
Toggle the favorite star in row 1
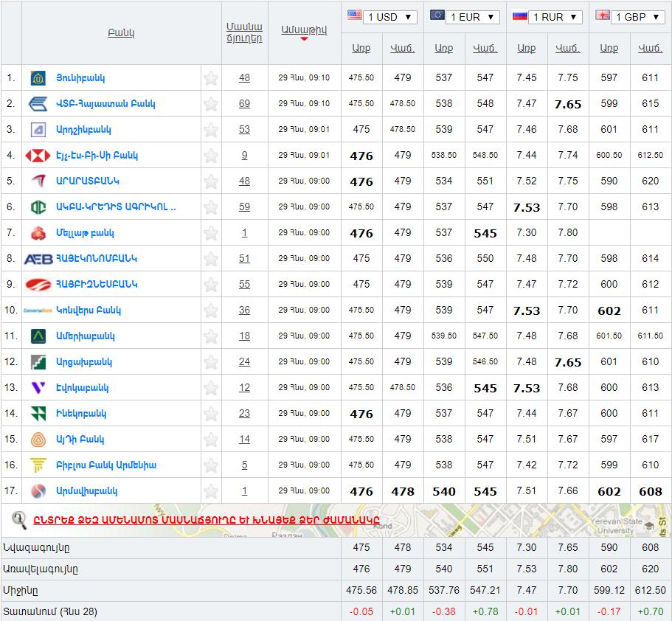point(211,78)
